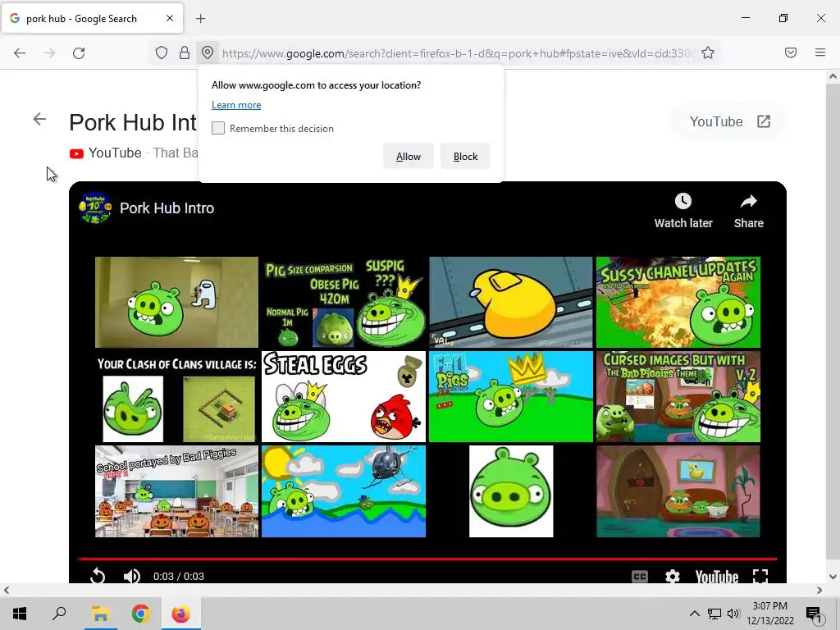Open plain green pig face thumbnail
Image resolution: width=840 pixels, height=630 pixels.
(x=510, y=491)
